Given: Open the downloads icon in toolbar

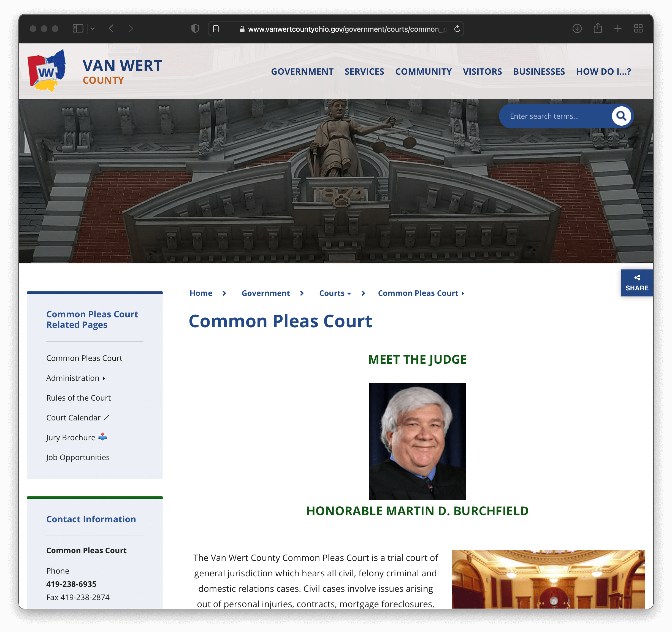Looking at the screenshot, I should pos(577,28).
